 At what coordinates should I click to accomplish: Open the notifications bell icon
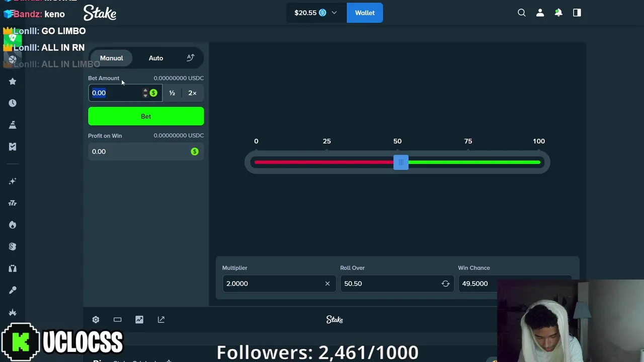point(558,13)
